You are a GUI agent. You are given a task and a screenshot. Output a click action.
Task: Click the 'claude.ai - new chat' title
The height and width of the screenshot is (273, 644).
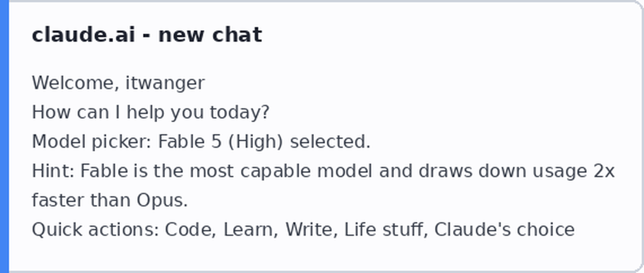pyautogui.click(x=147, y=35)
